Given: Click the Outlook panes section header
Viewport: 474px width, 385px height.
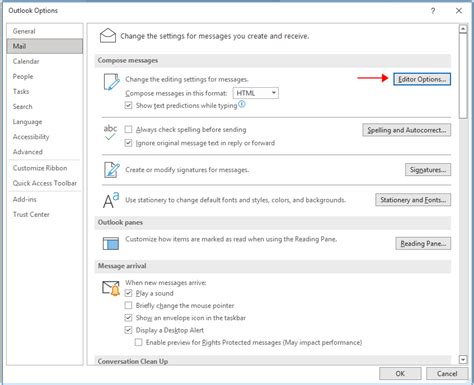Looking at the screenshot, I should click(x=273, y=222).
